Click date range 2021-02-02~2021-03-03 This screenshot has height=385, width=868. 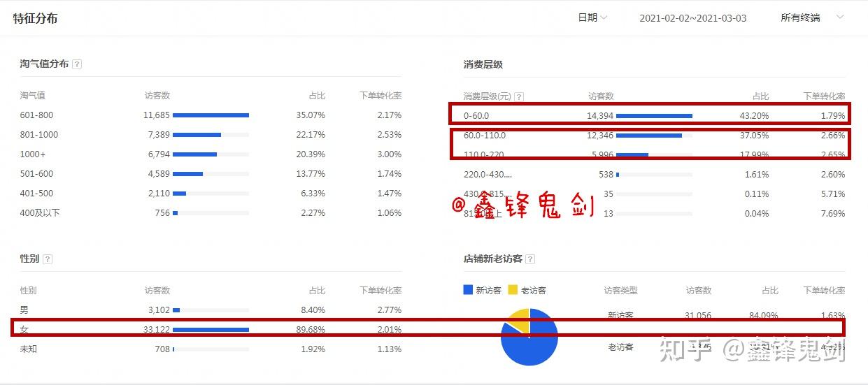coord(692,18)
